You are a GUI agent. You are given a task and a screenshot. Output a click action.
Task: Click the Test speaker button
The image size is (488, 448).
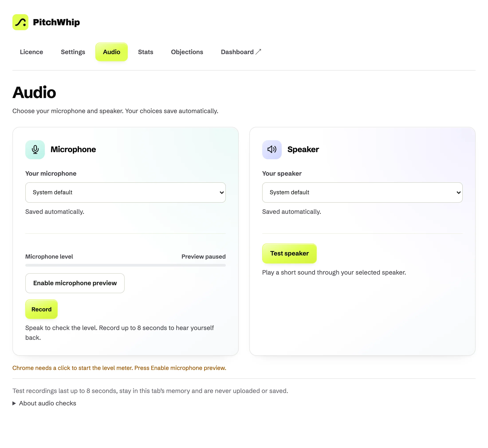[x=289, y=253]
